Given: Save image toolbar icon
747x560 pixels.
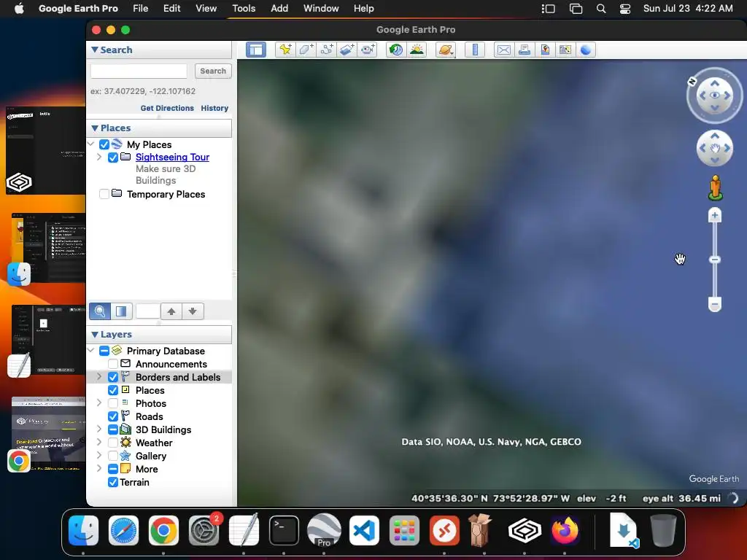Looking at the screenshot, I should click(x=565, y=50).
